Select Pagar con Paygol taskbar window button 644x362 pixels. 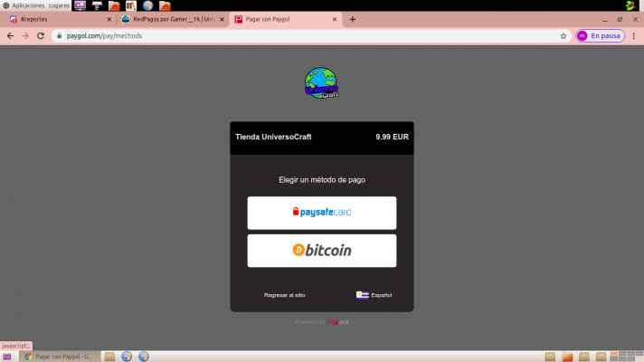[x=60, y=357]
